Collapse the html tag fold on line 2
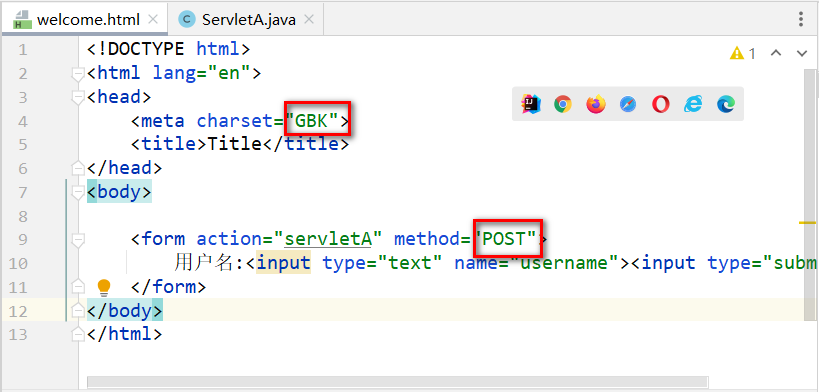 pyautogui.click(x=78, y=74)
